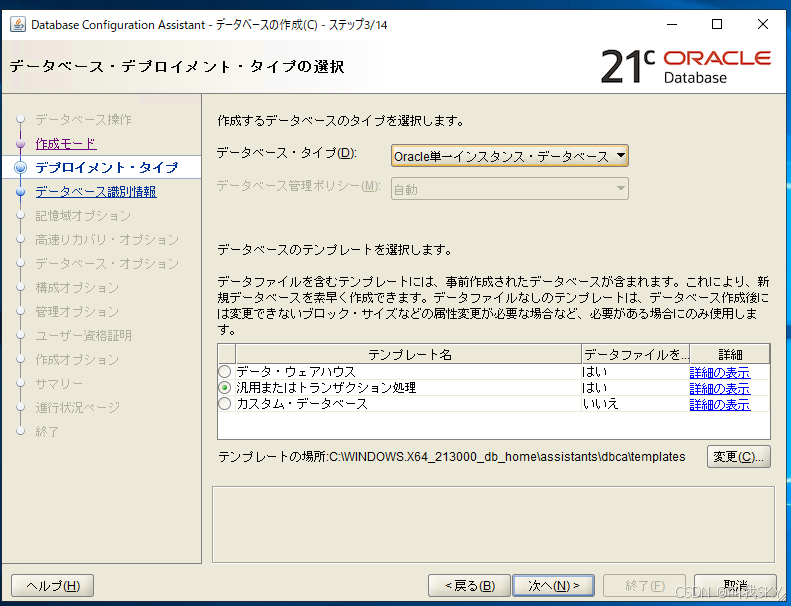Proceed with 次へ(N) button
The height and width of the screenshot is (606, 791).
pos(553,585)
